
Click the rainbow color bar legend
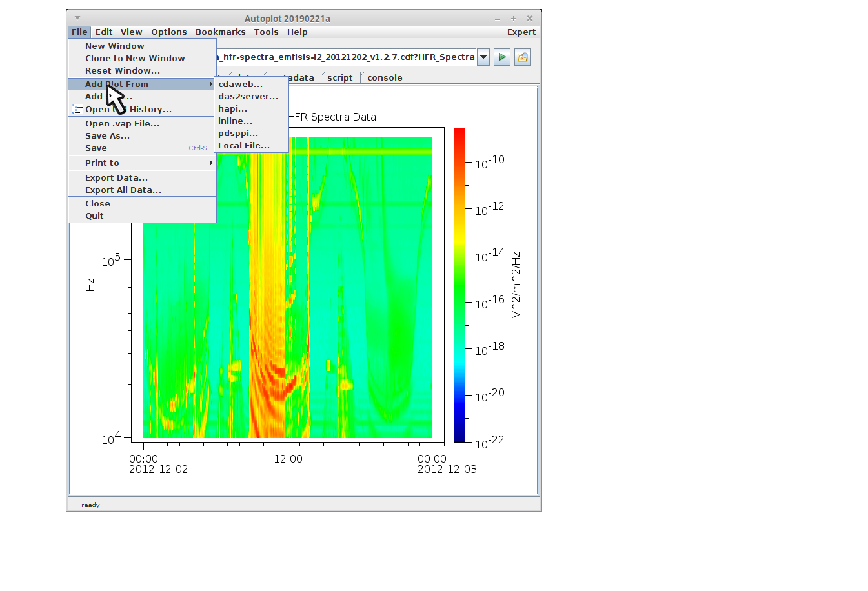[x=459, y=284]
